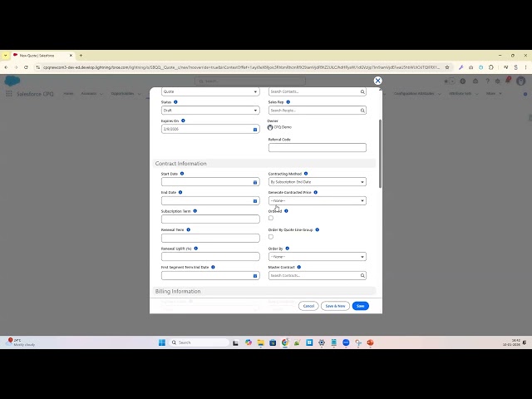Click the Expires On info icon
The image size is (532, 399).
click(x=183, y=121)
